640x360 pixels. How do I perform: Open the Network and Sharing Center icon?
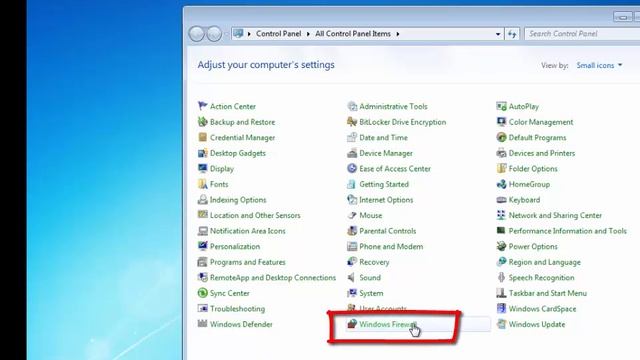501,215
